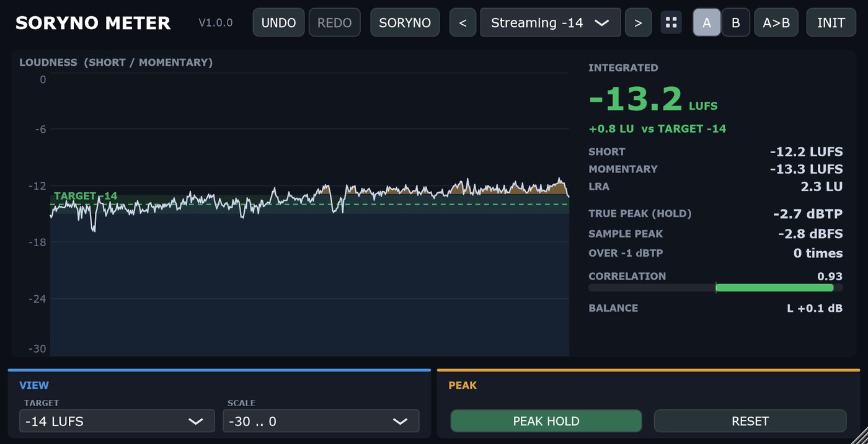
Task: Click the INTEGRATED heading
Action: [x=623, y=68]
